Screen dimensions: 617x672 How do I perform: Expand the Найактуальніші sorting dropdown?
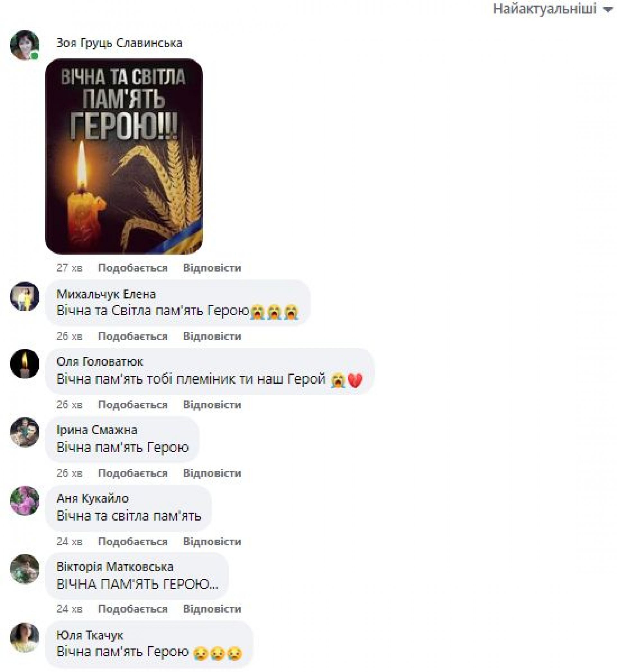click(x=553, y=9)
